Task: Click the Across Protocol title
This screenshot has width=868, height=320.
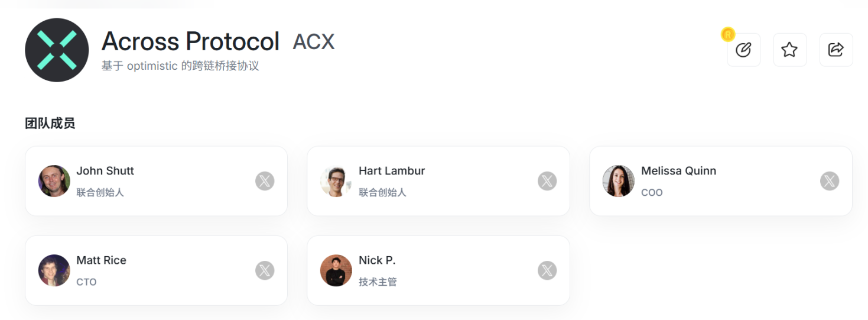Action: click(190, 41)
